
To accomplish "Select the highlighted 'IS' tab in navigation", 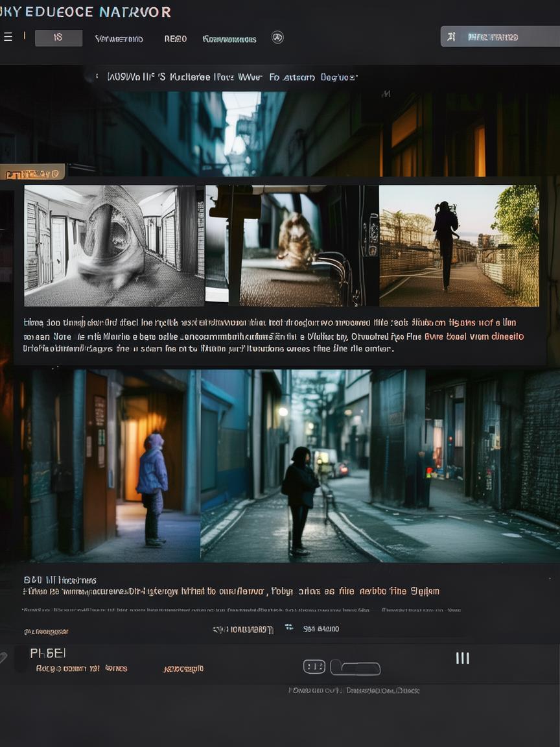I will (x=58, y=38).
